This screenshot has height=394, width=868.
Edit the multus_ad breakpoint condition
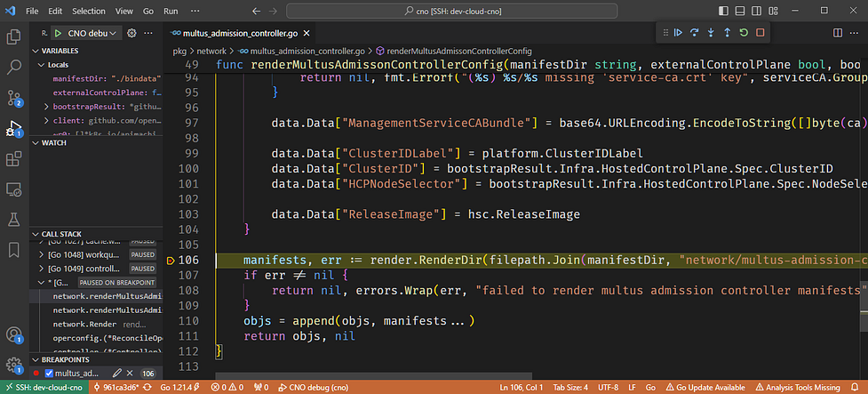click(x=117, y=374)
